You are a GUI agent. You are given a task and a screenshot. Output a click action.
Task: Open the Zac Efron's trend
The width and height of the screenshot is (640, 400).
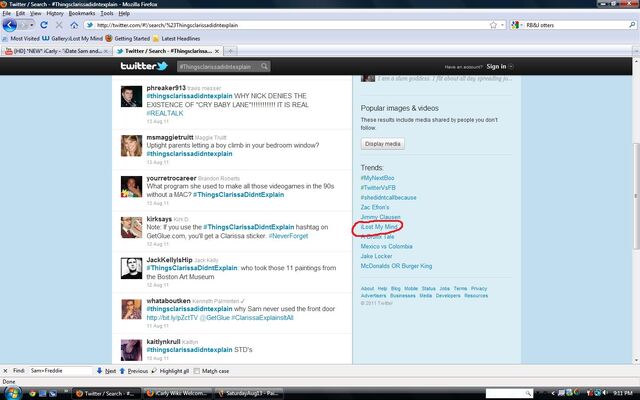click(375, 207)
